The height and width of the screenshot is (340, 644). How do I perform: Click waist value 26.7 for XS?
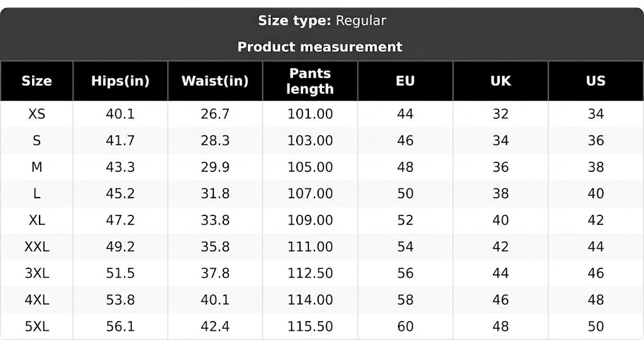(x=215, y=114)
